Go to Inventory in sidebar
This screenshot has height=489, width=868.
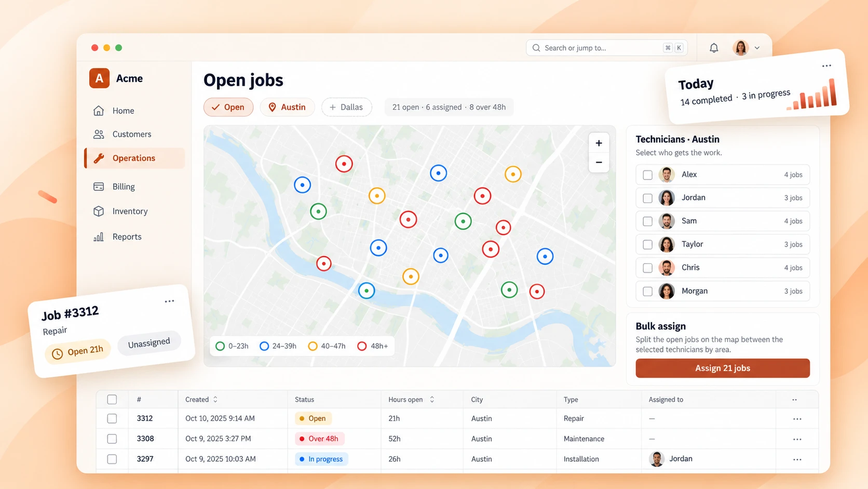click(x=135, y=212)
